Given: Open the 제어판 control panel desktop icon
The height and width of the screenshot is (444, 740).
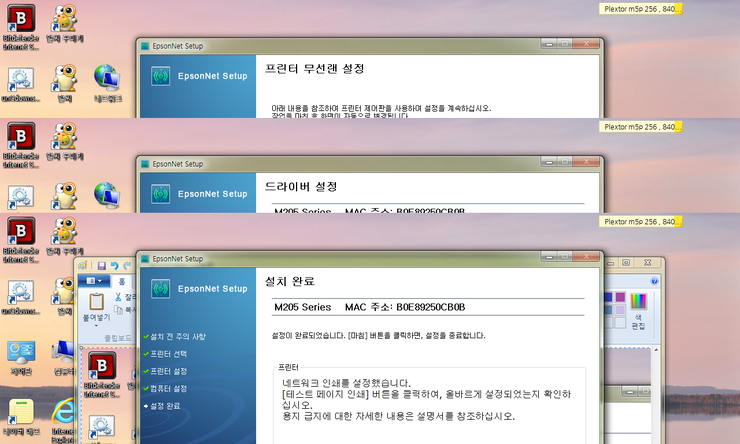Looking at the screenshot, I should tap(20, 352).
